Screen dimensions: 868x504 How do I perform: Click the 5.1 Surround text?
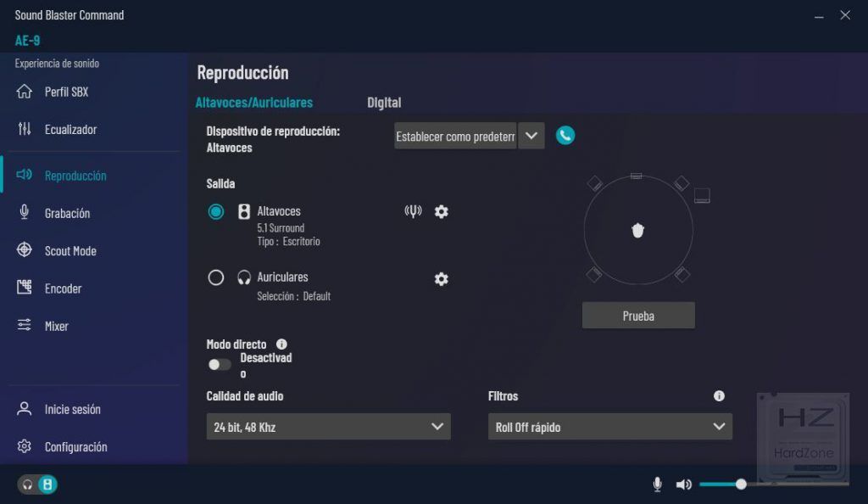click(281, 227)
